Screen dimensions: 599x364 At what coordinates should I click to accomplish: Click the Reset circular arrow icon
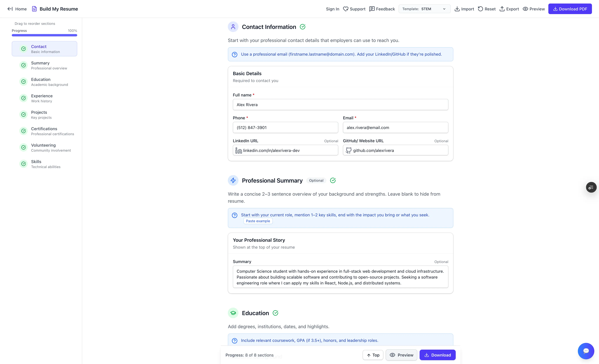pyautogui.click(x=480, y=9)
